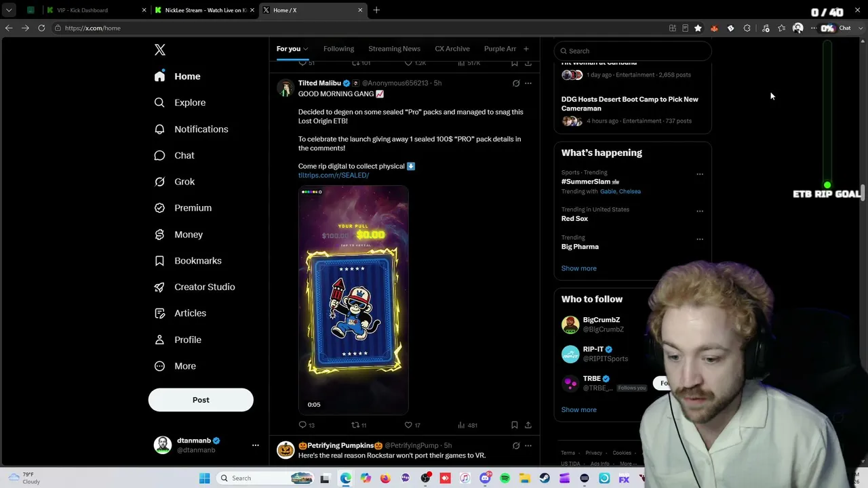This screenshot has width=868, height=488.
Task: Open the browser profile avatar
Action: tap(798, 28)
